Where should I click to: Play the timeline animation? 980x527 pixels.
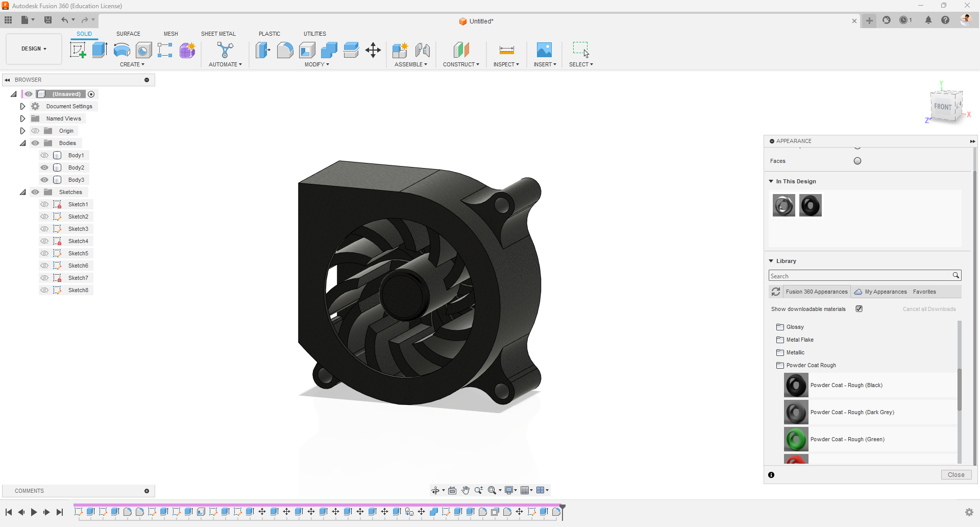[x=34, y=512]
